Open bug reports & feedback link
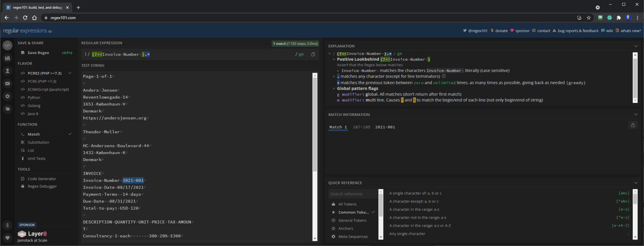 click(x=575, y=31)
